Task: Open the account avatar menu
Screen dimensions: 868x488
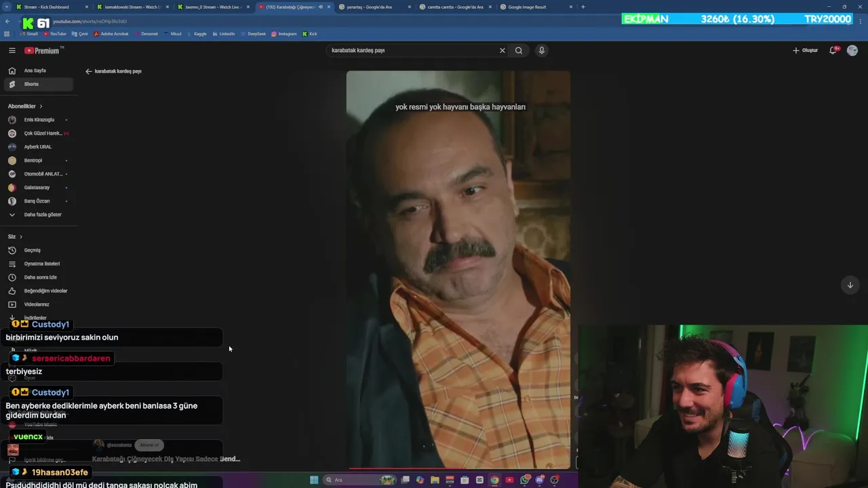Action: tap(852, 50)
